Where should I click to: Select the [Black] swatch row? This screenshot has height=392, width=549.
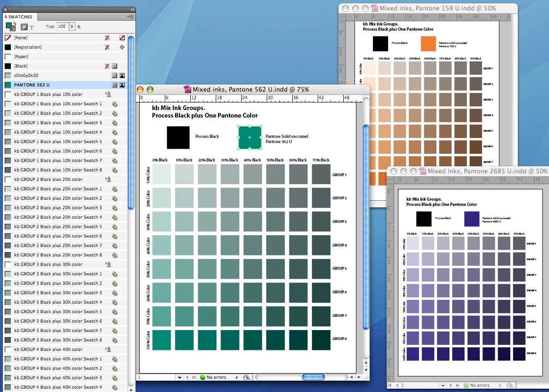click(x=66, y=66)
